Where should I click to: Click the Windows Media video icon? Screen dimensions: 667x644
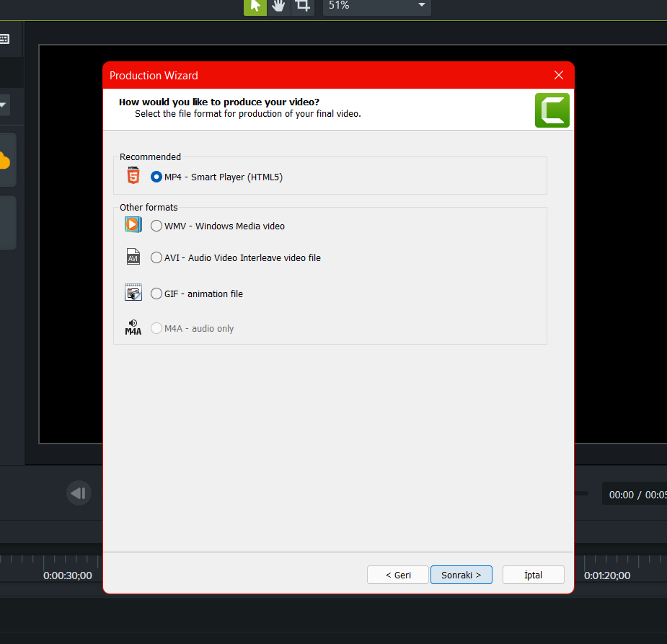coord(133,224)
